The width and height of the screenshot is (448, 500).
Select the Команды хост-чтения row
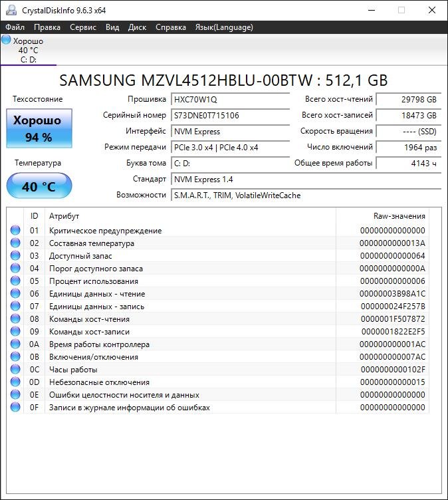(x=218, y=318)
